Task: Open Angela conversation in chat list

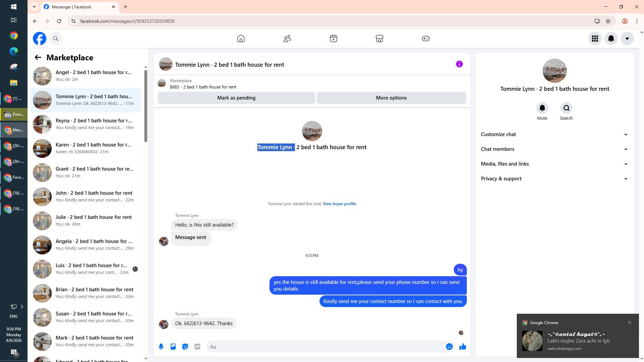Action: tap(86, 245)
